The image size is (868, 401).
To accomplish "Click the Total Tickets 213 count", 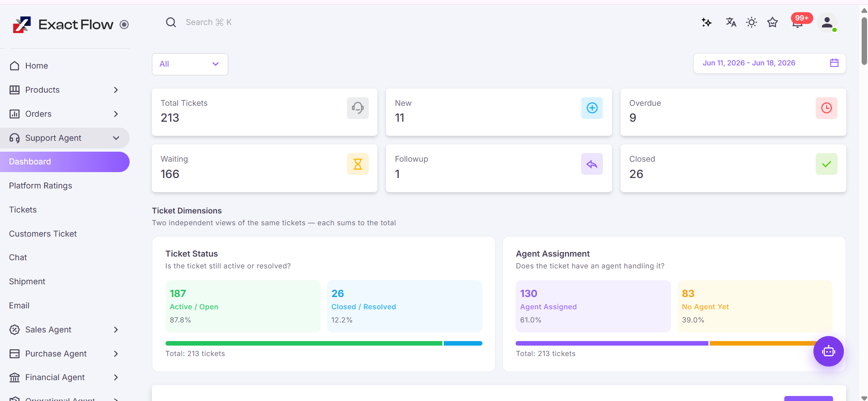I will pyautogui.click(x=170, y=118).
